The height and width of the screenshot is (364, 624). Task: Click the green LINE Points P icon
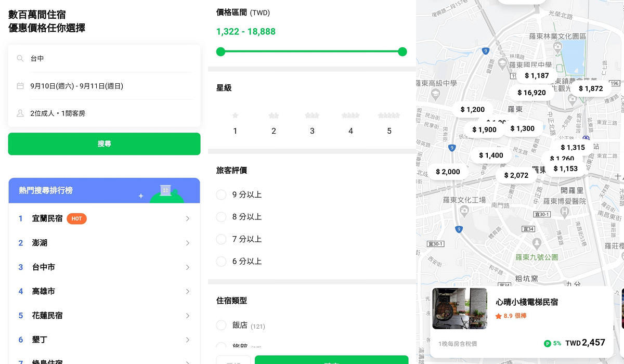tap(549, 343)
